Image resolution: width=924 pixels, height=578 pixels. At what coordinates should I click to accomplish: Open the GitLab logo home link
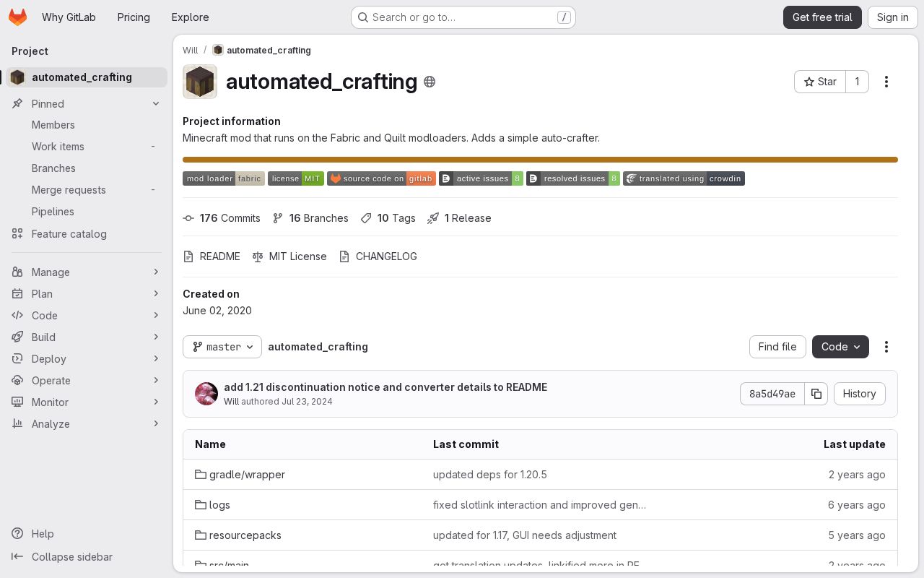point(18,17)
